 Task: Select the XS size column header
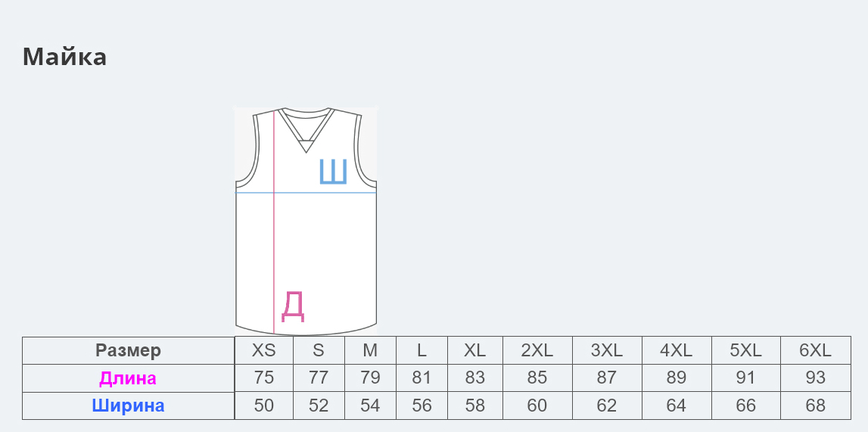point(264,350)
